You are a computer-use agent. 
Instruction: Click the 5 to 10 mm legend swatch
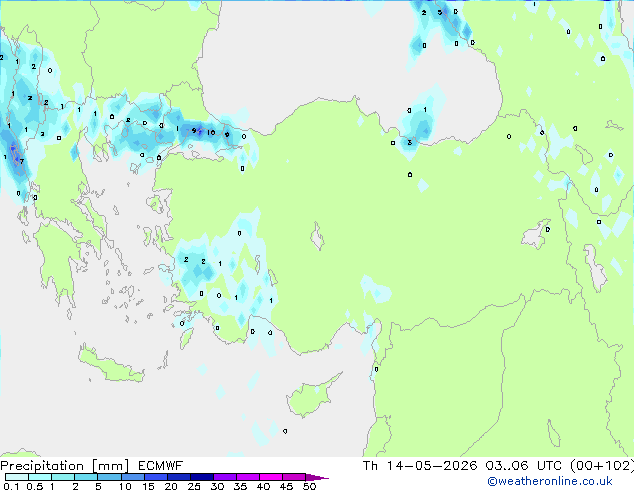[109, 477]
